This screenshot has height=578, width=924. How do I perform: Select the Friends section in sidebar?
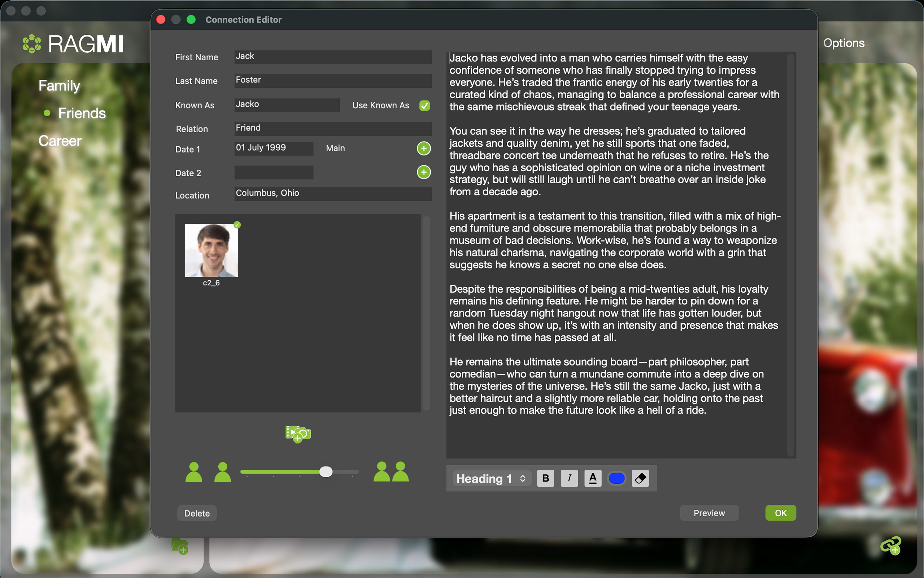82,113
